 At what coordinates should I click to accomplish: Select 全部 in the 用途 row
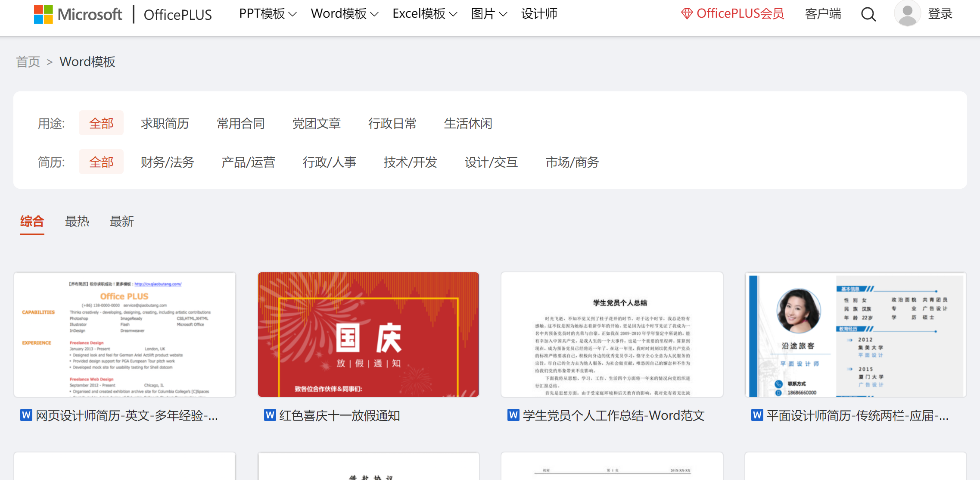coord(101,124)
